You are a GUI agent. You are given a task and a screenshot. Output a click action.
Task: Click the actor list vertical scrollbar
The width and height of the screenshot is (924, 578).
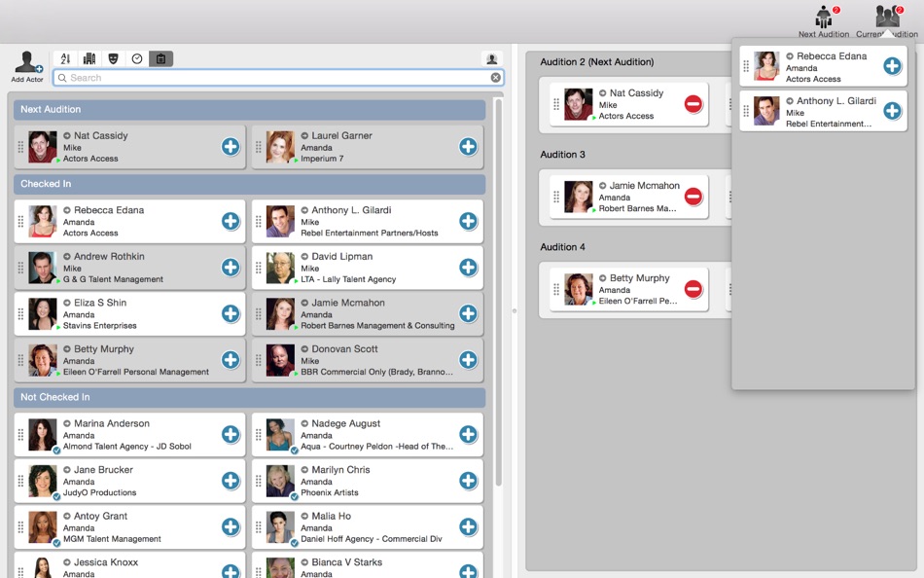point(499,292)
